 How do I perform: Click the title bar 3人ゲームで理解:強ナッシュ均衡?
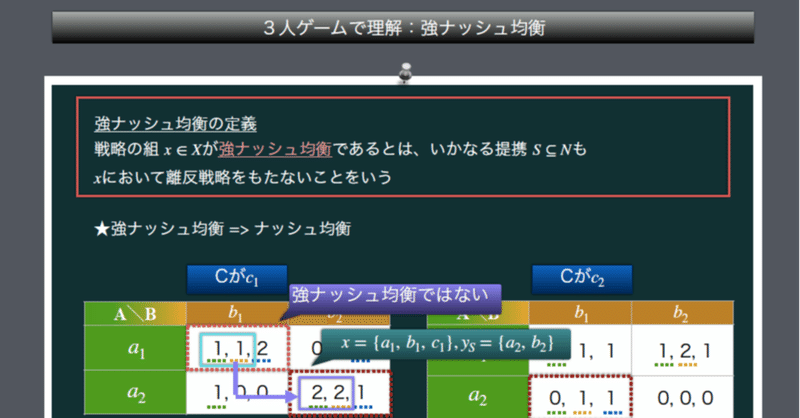click(x=403, y=28)
